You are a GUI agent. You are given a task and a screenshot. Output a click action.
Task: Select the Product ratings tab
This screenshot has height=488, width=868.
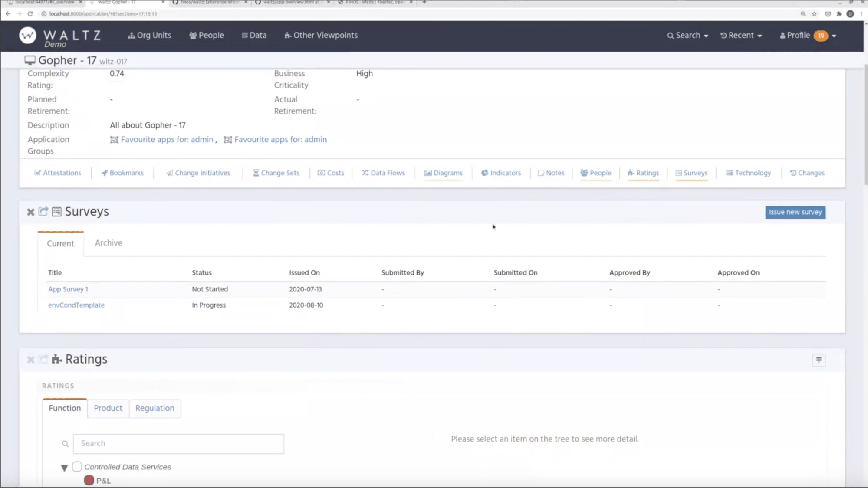pos(108,408)
